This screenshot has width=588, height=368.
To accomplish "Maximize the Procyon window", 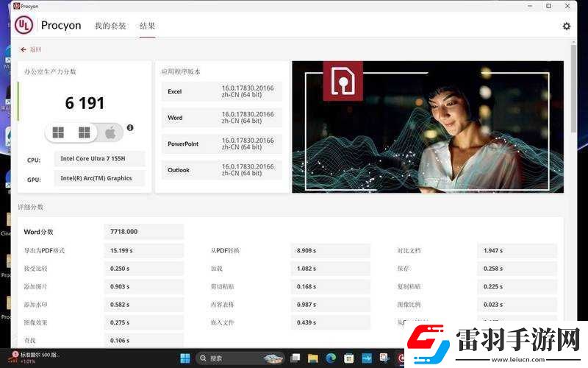I will coord(548,6).
